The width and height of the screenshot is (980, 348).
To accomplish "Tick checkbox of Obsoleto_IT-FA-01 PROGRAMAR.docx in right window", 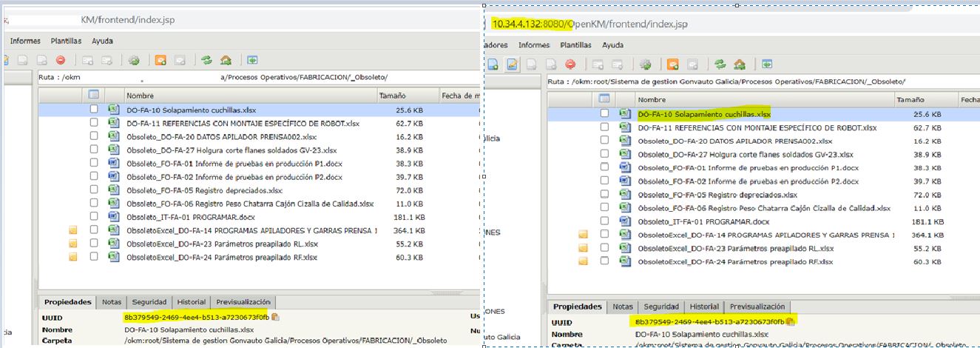I will [605, 221].
